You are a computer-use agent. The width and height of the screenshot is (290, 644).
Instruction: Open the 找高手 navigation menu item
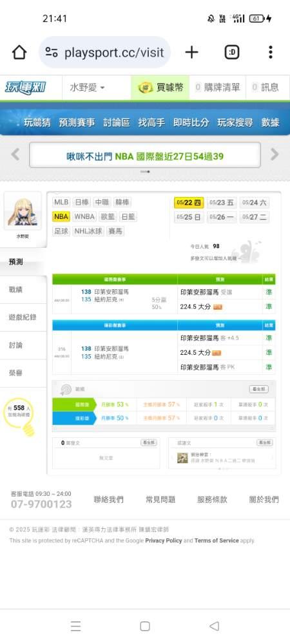point(151,122)
